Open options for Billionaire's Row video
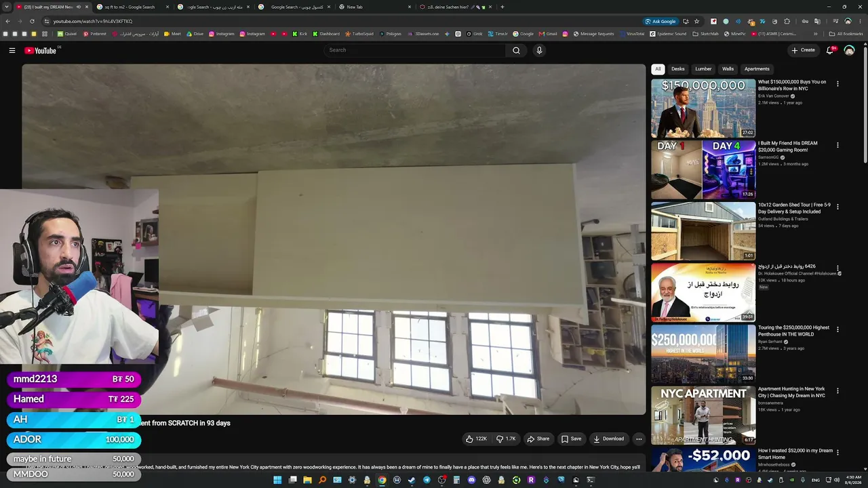Screen dimensions: 868x488 837,84
